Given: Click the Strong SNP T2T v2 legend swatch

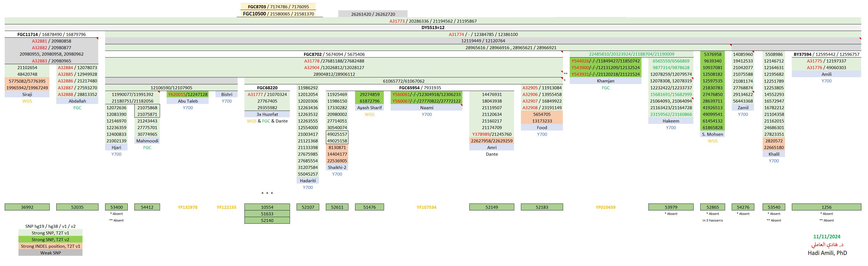Looking at the screenshot, I should click(x=50, y=240).
